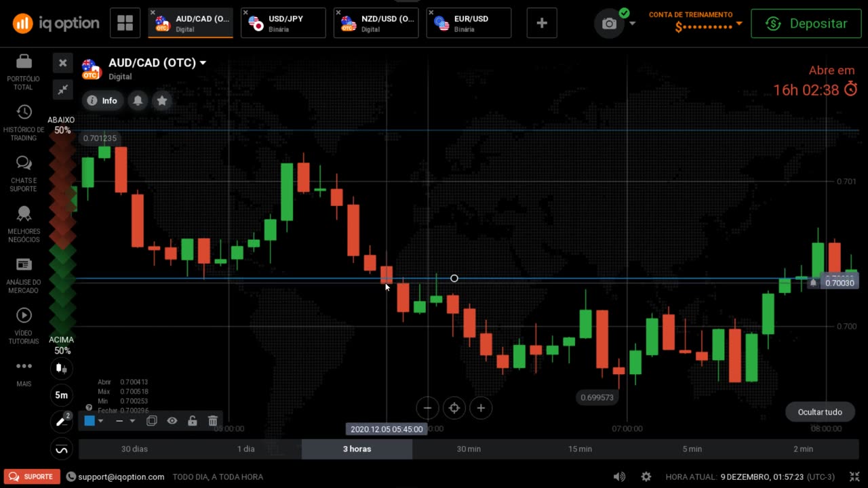This screenshot has height=488, width=868.
Task: Open candlestick chart type selector
Action: [x=62, y=368]
